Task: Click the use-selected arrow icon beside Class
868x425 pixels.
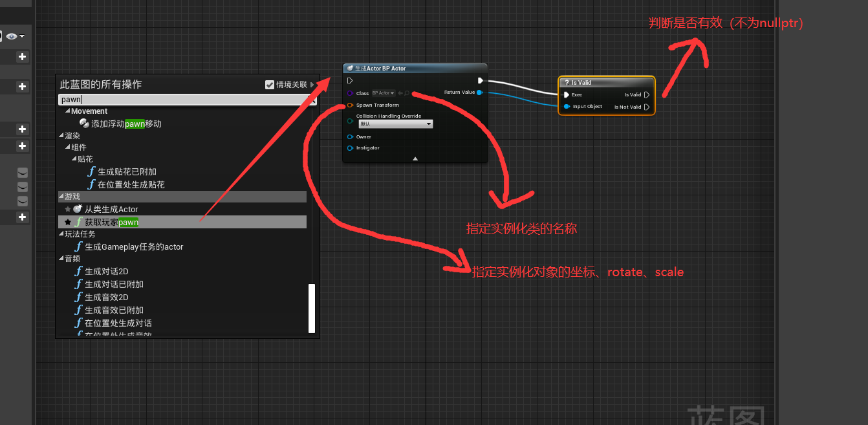Action: click(400, 93)
